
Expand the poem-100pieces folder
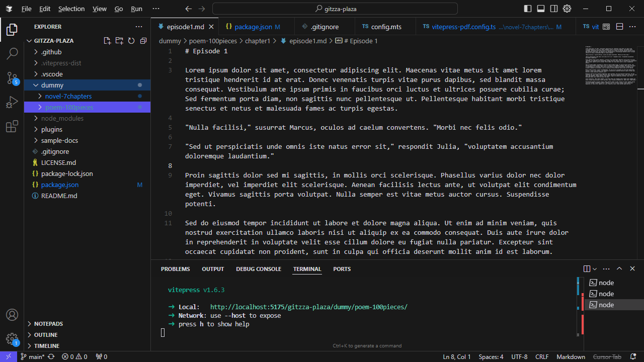(87, 107)
